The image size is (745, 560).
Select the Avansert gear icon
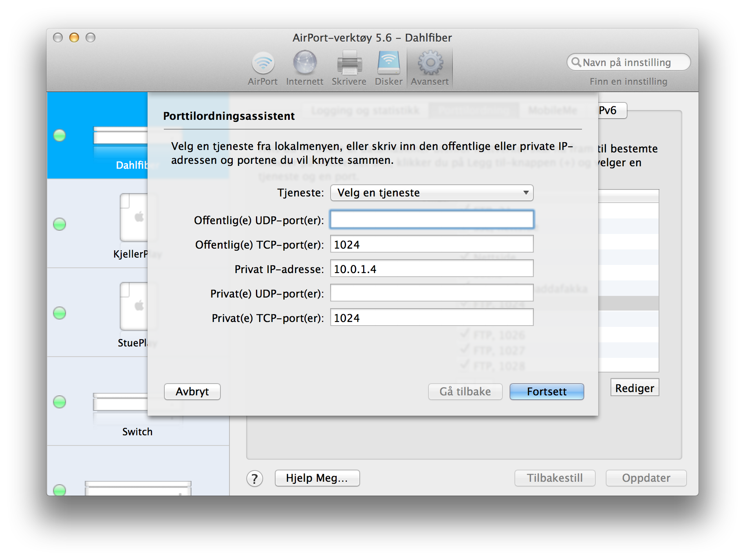tap(430, 63)
